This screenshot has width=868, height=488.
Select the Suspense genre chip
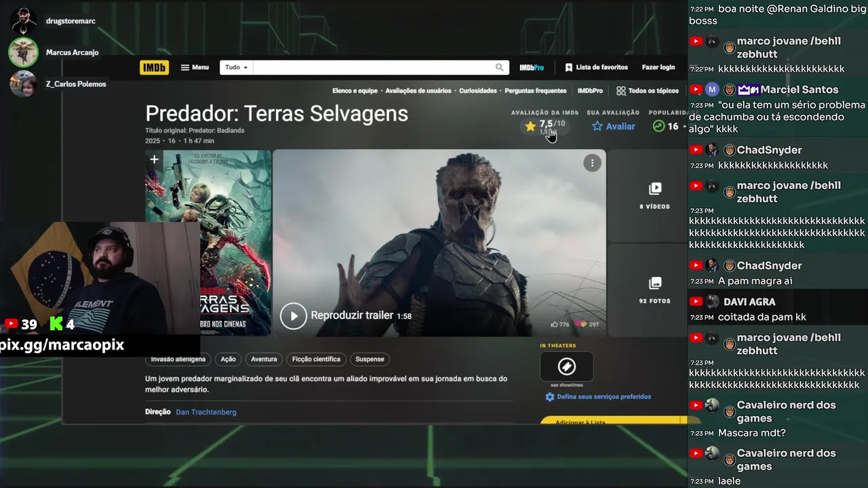pos(370,359)
